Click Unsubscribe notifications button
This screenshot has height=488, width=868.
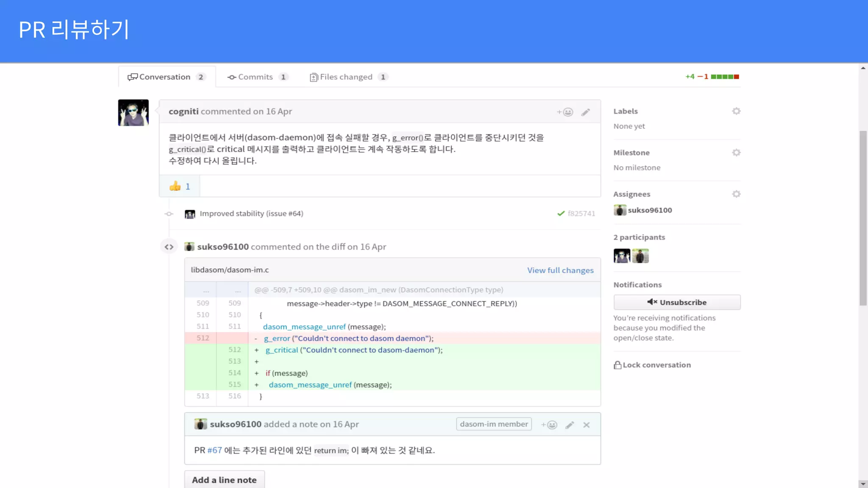pos(677,302)
